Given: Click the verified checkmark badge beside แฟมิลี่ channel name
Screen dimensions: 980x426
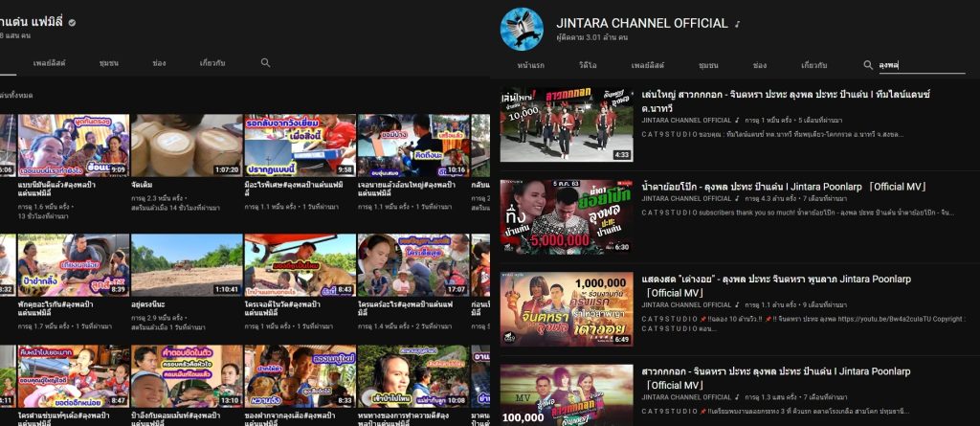Looking at the screenshot, I should 72,21.
